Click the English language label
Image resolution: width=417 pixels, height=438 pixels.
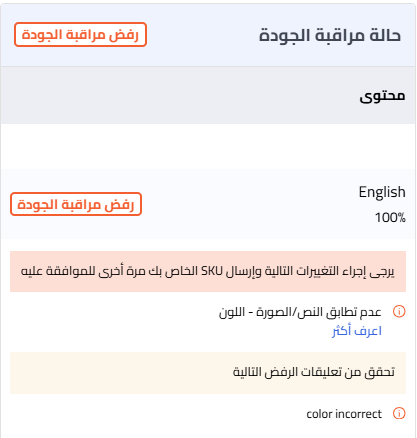[382, 192]
